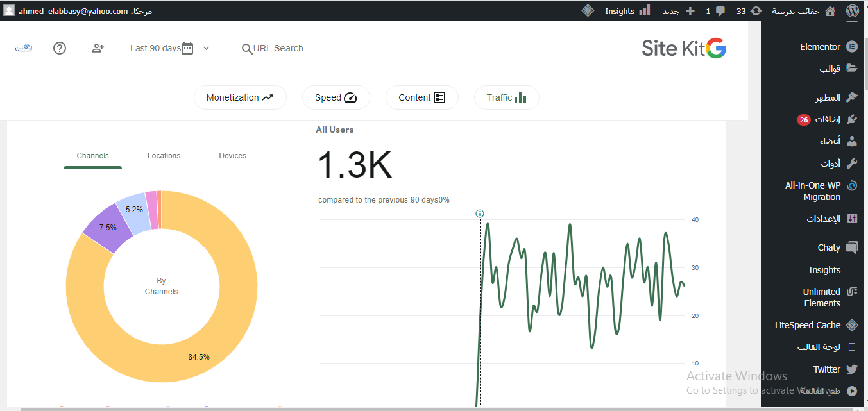The width and height of the screenshot is (868, 411).
Task: Open the Unlimited Elements icon
Action: click(851, 292)
